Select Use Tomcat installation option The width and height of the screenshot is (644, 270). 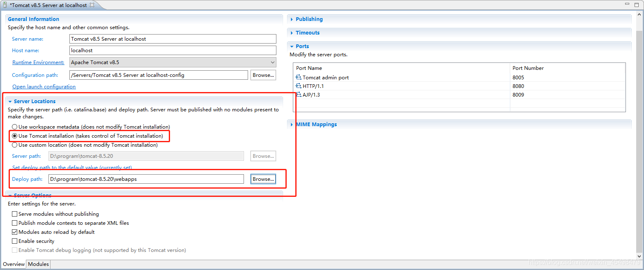coord(15,136)
